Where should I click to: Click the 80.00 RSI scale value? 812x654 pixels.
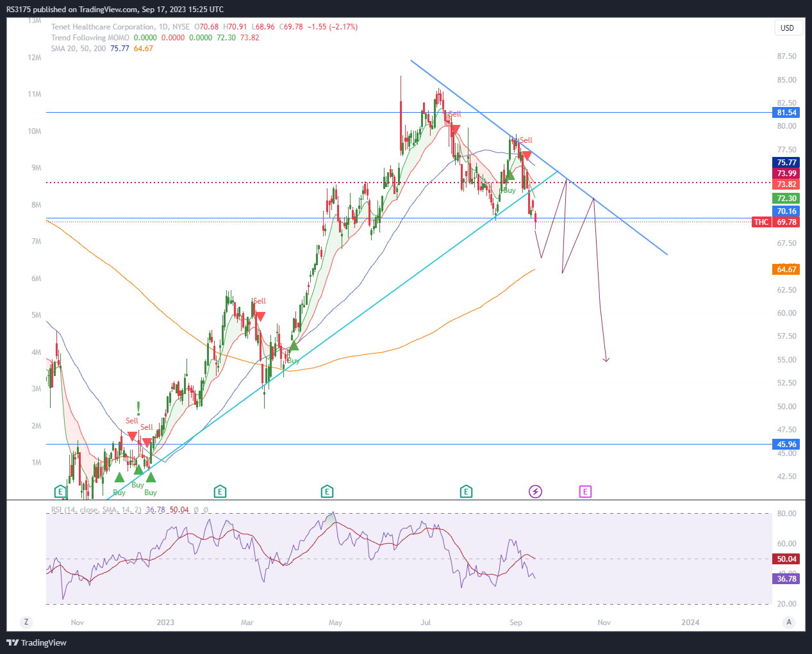(786, 514)
